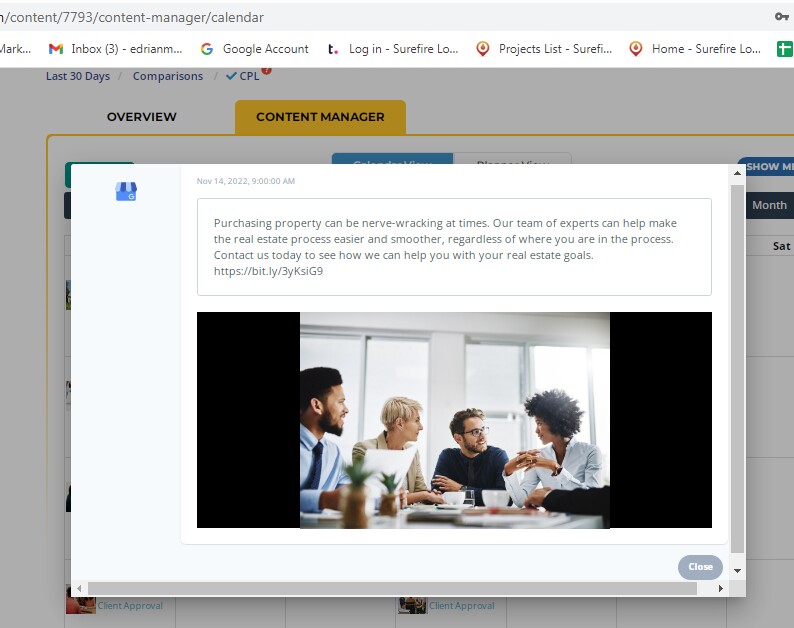Click the modal scroll down arrow
794x628 pixels.
(x=737, y=571)
